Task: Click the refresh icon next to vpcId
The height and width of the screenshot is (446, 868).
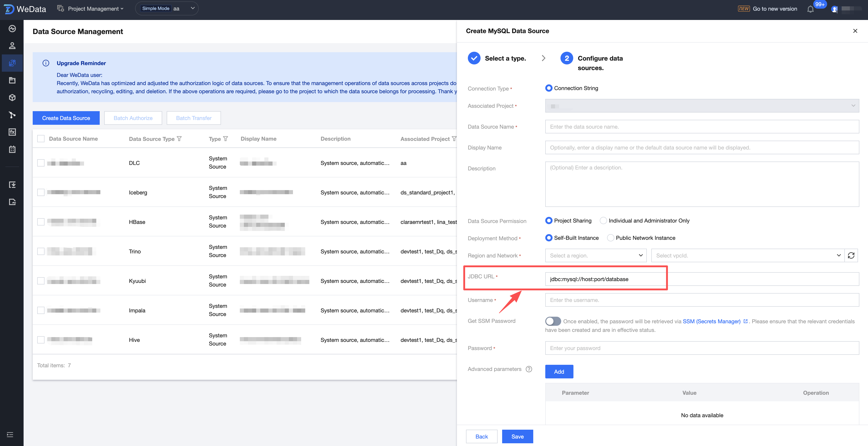Action: click(851, 255)
